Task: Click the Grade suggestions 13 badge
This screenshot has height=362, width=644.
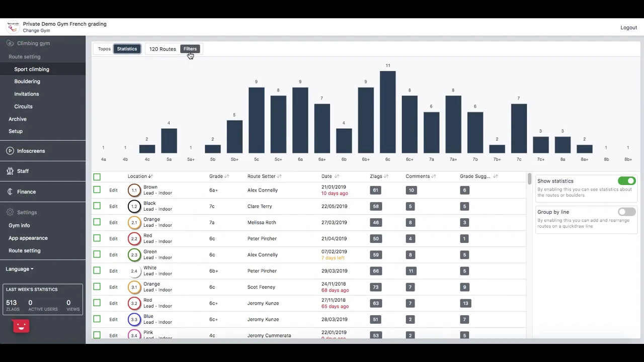Action: coord(465,303)
